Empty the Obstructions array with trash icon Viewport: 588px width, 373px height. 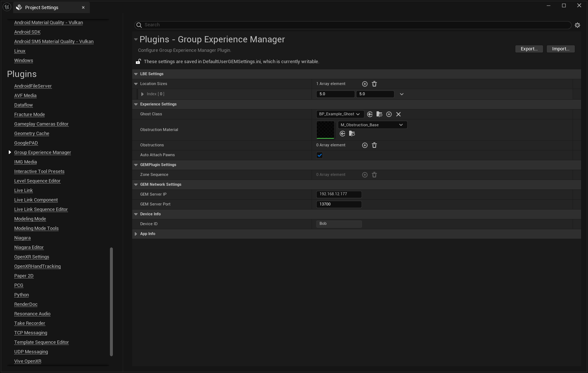pos(374,145)
